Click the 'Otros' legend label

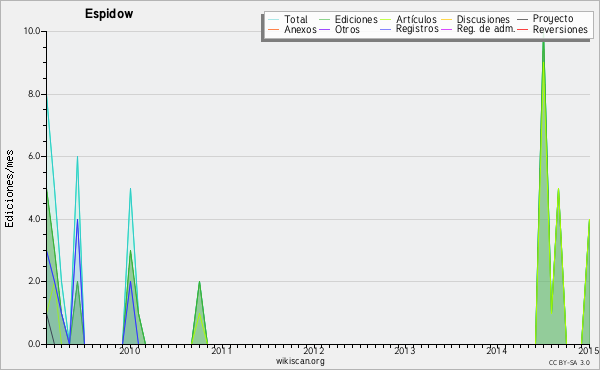[347, 29]
